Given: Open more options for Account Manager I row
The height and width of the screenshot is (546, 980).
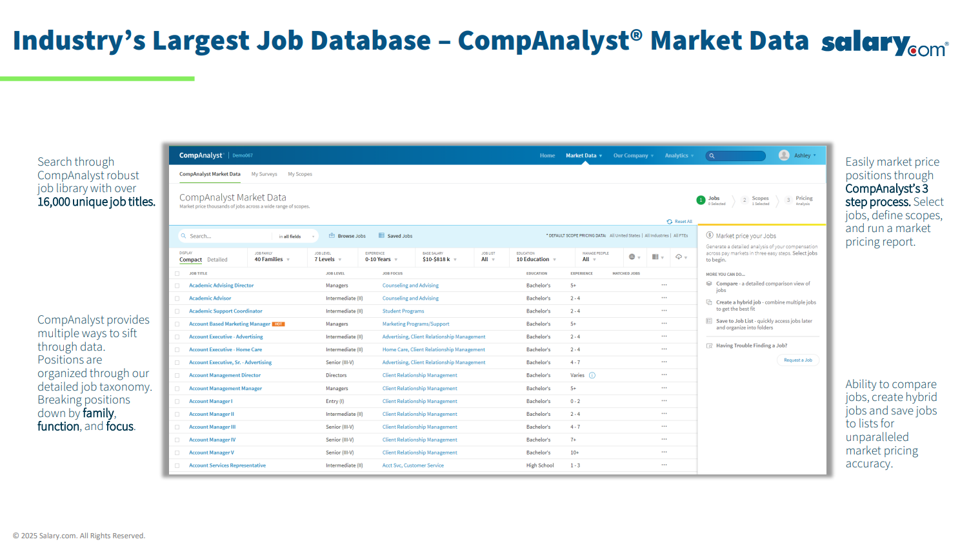Looking at the screenshot, I should (664, 401).
